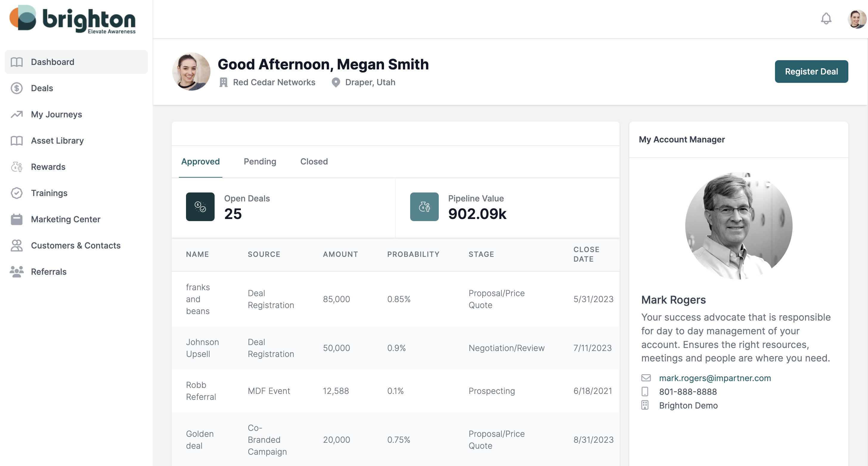Select the Dashboard menu item
Image resolution: width=868 pixels, height=466 pixels.
[x=52, y=62]
